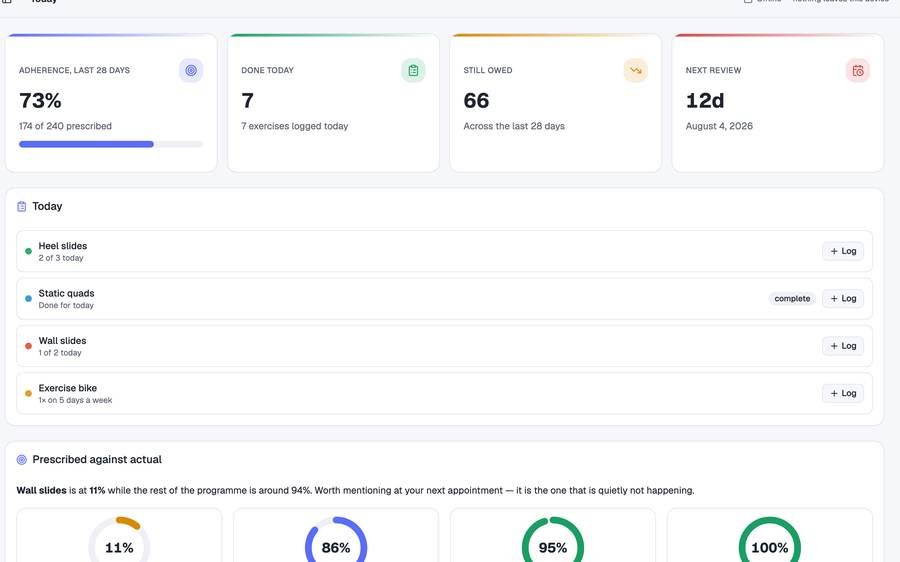Click the blue adherence progress bar
900x562 pixels.
point(111,144)
